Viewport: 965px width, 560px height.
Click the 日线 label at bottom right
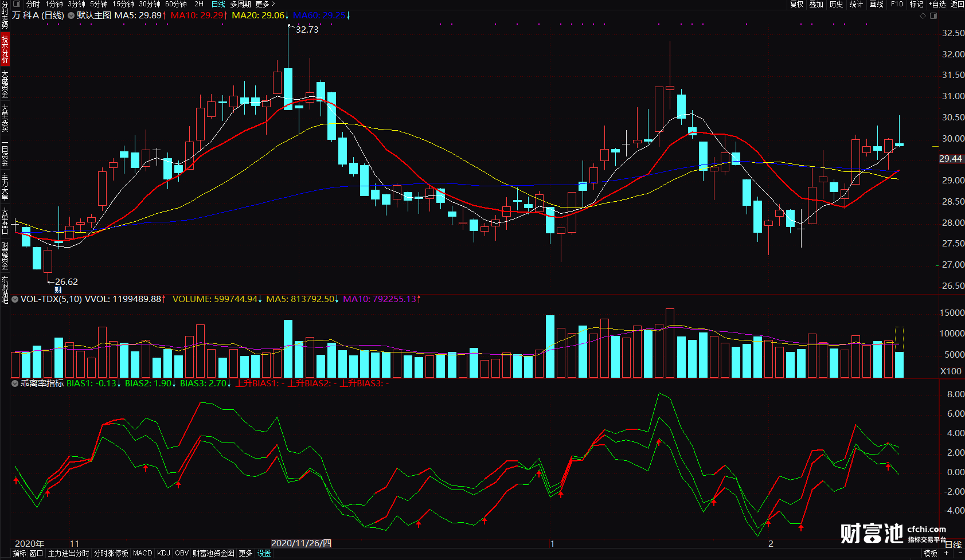click(953, 545)
